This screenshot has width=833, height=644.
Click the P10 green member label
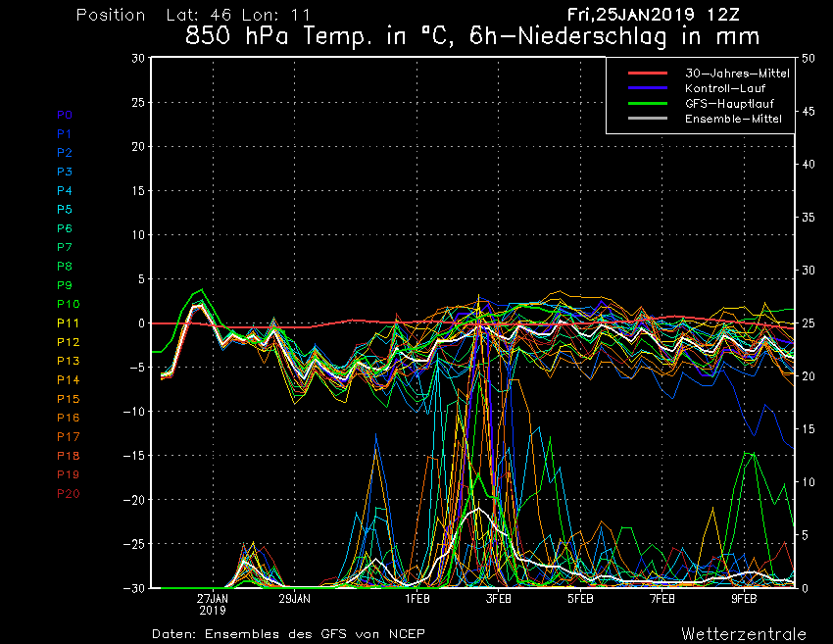[x=68, y=304]
